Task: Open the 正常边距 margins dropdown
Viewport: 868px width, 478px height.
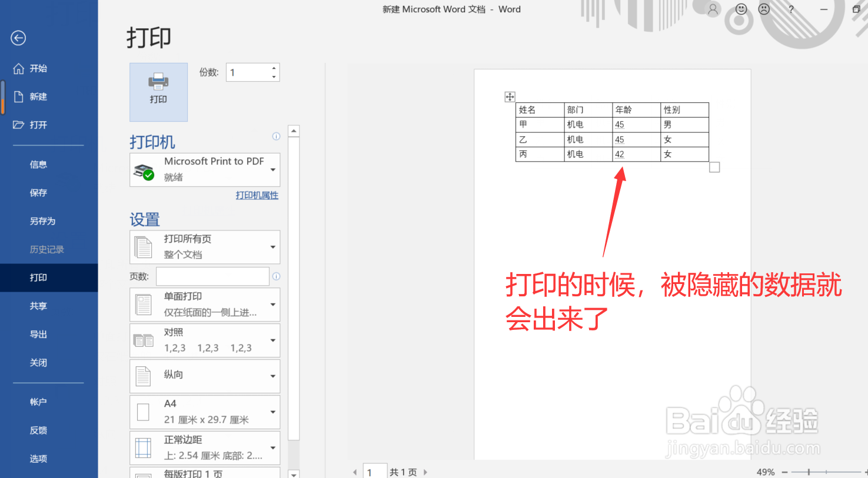Action: [205, 448]
